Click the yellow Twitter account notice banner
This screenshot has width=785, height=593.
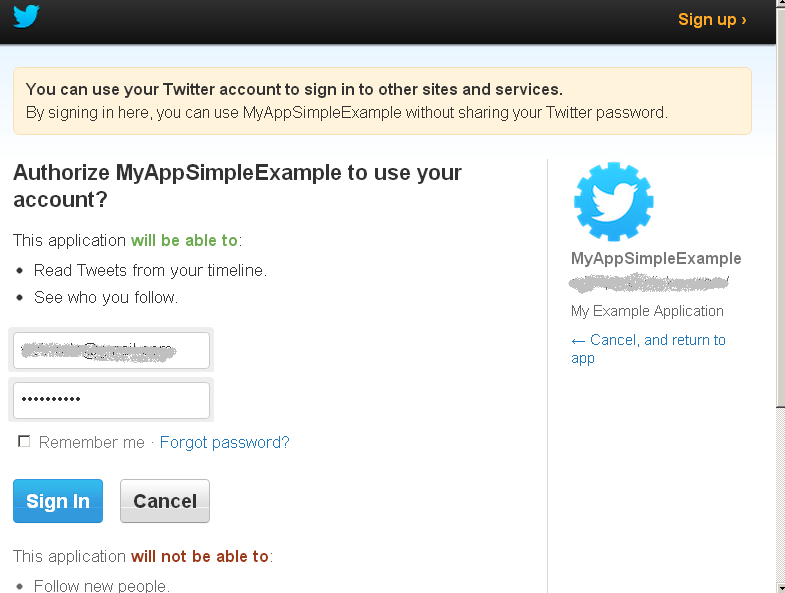point(382,101)
